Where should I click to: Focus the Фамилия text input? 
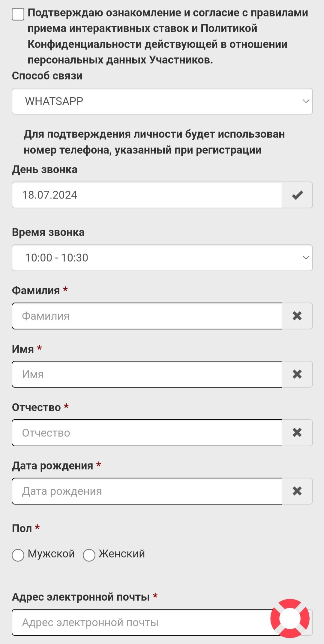[147, 316]
